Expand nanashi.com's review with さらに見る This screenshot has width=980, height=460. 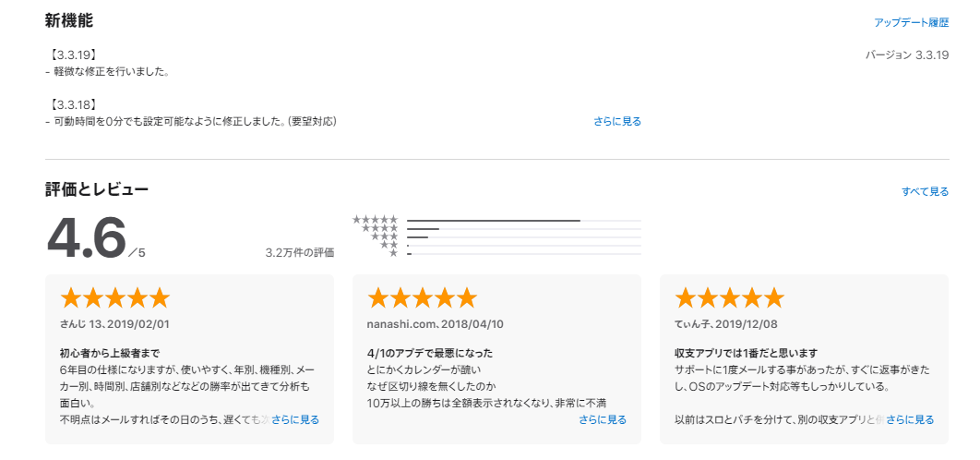[x=603, y=419]
